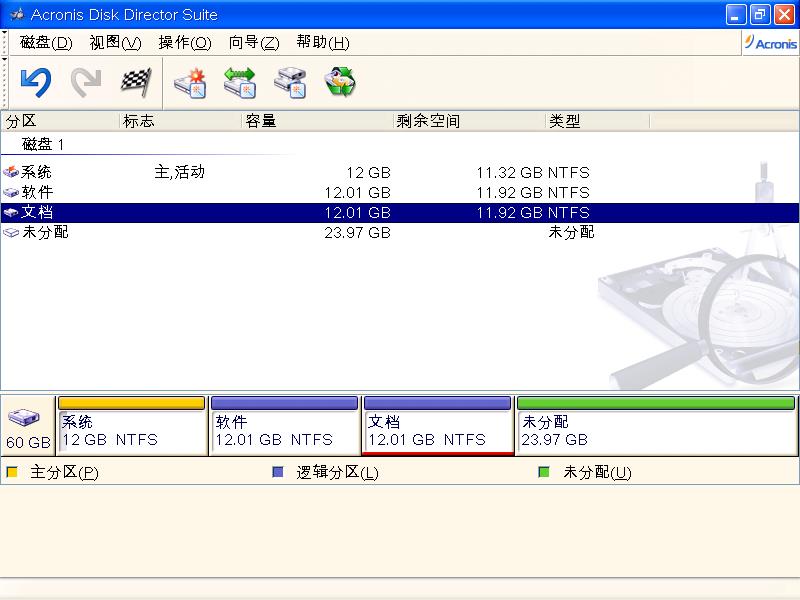Click the 11.32 GB free space value
This screenshot has width=800, height=600.
pos(510,172)
